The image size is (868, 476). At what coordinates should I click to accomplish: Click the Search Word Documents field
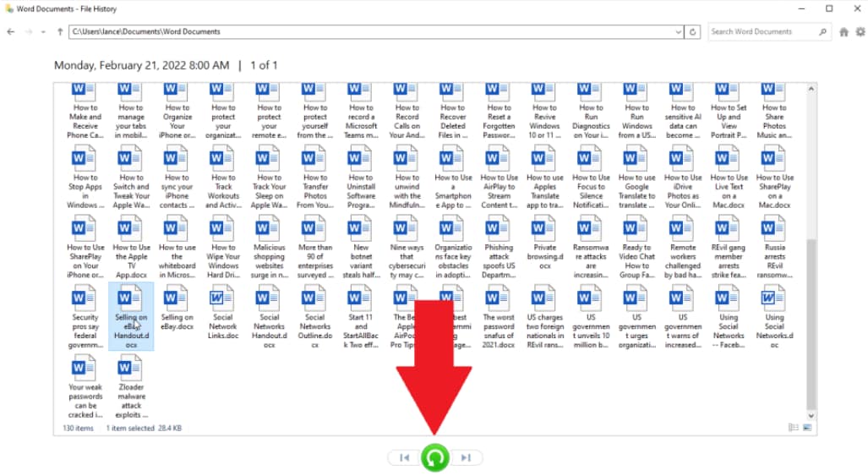tap(764, 32)
